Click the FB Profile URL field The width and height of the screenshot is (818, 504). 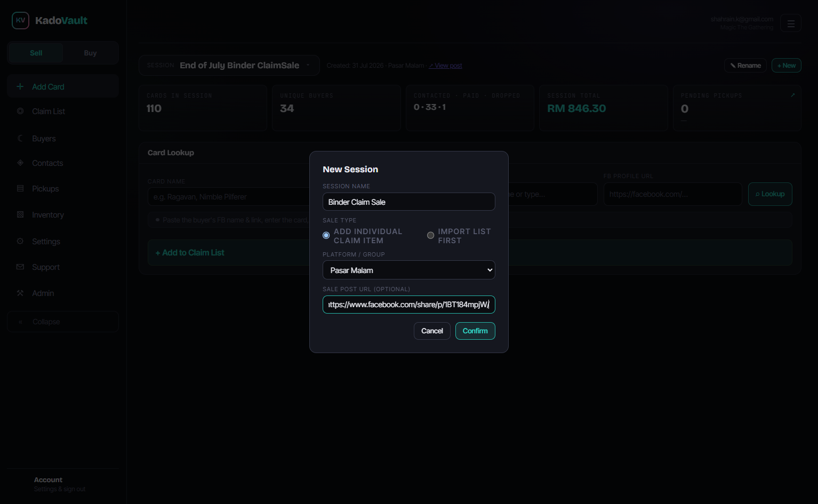672,194
